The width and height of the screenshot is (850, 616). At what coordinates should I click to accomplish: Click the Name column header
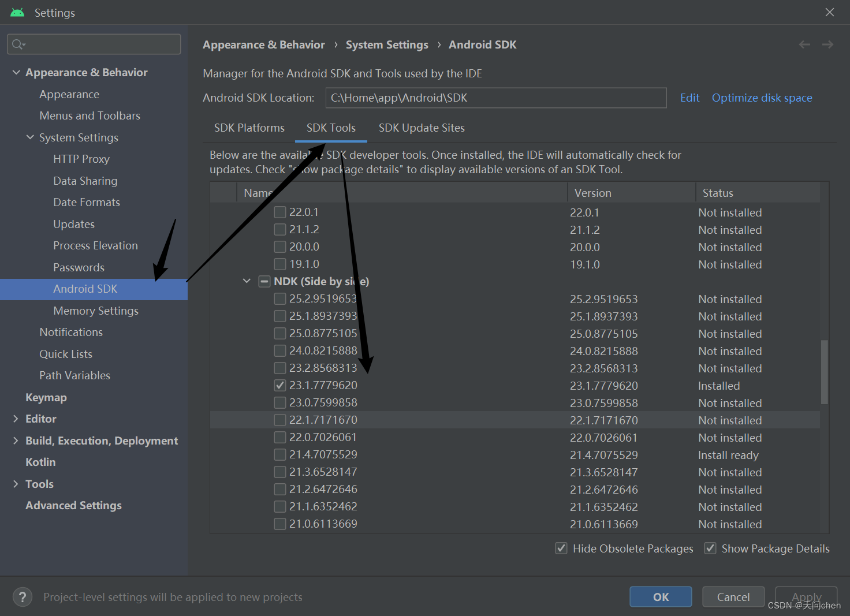click(402, 193)
